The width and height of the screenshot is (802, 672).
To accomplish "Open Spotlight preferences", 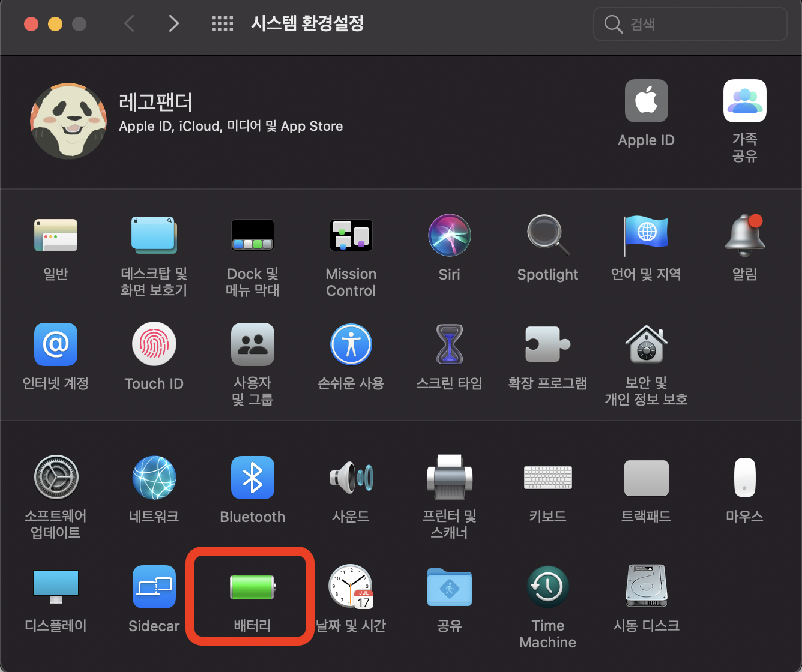I will click(548, 235).
